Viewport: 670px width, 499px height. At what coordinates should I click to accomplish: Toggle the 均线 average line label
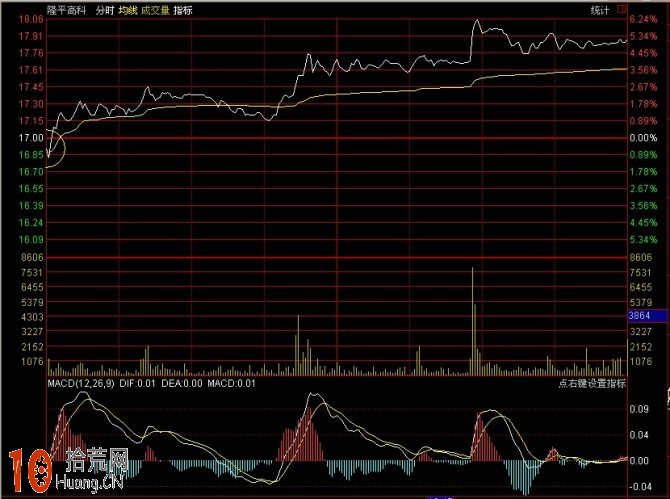[x=128, y=10]
